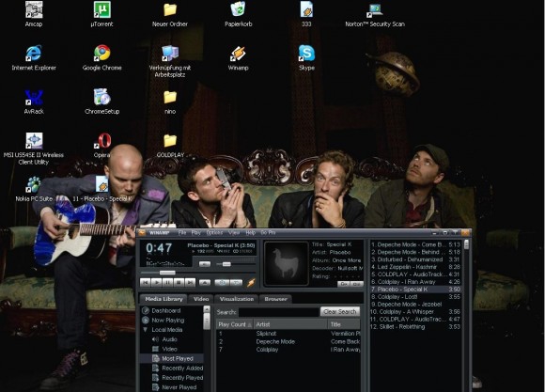Skip to previous track in Winamp
Viewport: 545px width, 392px height.
click(146, 282)
